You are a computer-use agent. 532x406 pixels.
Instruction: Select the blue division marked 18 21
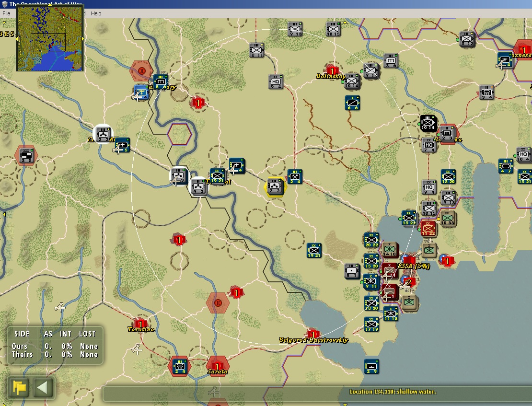(525, 176)
